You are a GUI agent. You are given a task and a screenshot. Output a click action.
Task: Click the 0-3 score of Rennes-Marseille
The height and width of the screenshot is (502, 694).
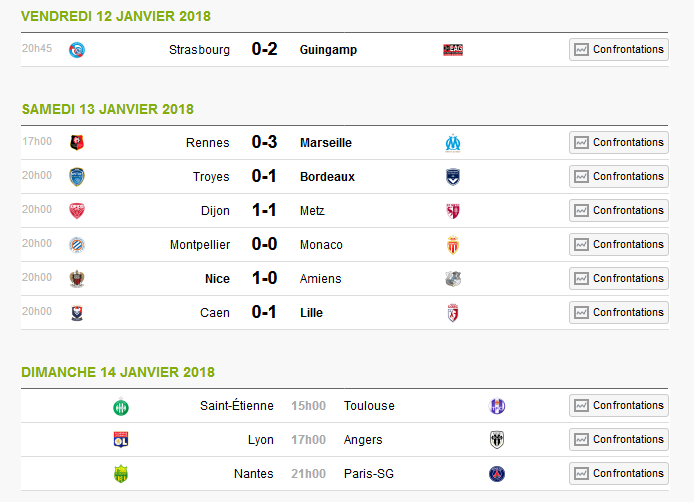tap(264, 142)
